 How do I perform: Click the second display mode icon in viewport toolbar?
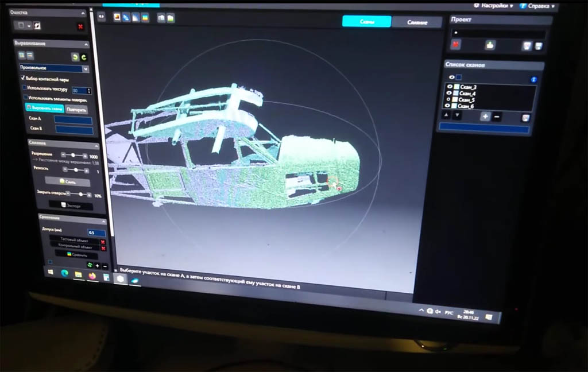[126, 17]
